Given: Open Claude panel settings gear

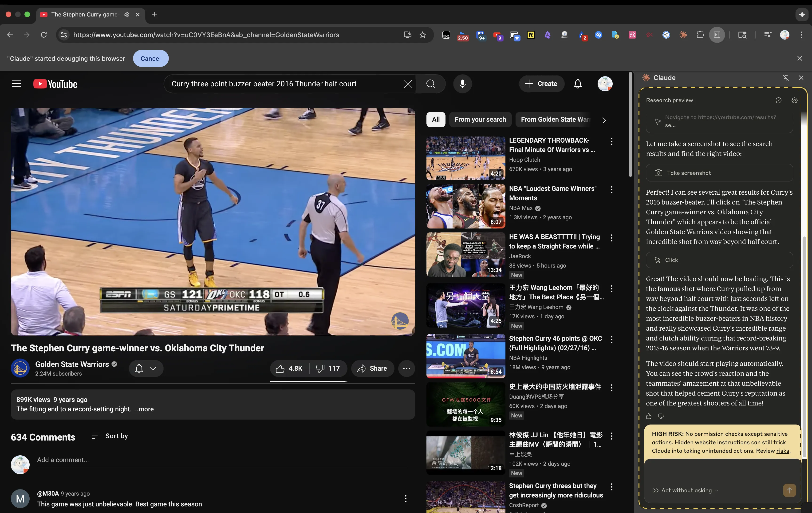Looking at the screenshot, I should [x=794, y=100].
